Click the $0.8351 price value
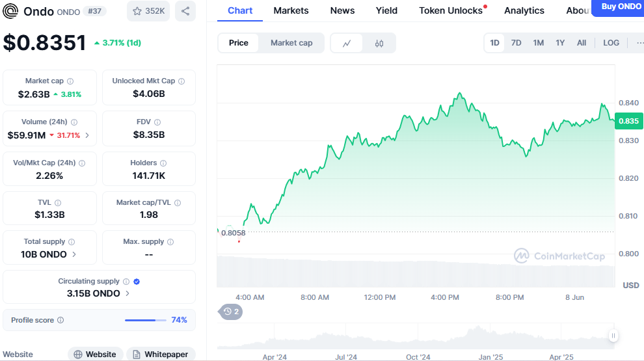Viewport: 644px width, 361px height. [x=44, y=43]
